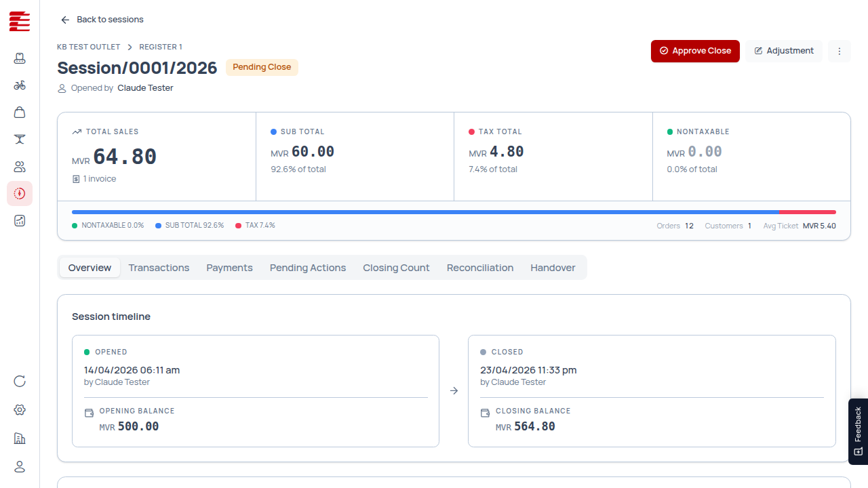This screenshot has height=488, width=868.
Task: Click the Pending Close status badge
Action: point(262,67)
